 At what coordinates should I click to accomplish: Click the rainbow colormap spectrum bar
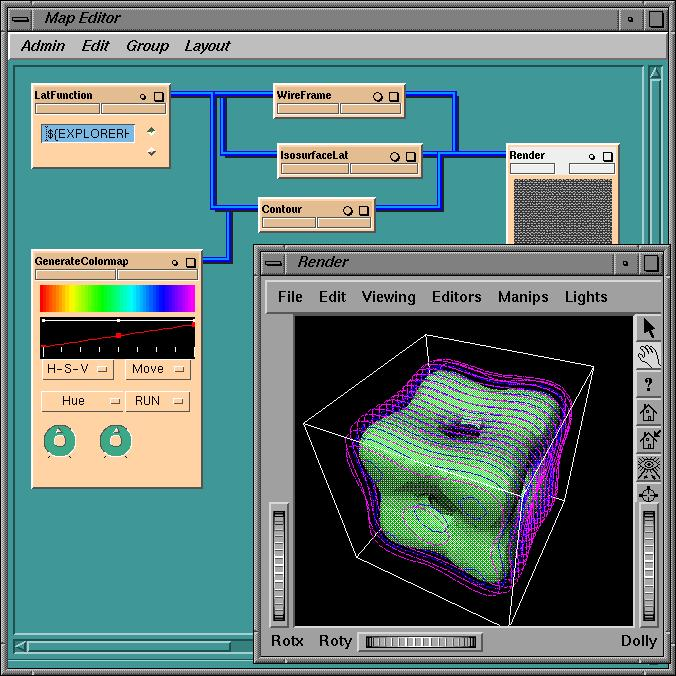click(x=117, y=298)
